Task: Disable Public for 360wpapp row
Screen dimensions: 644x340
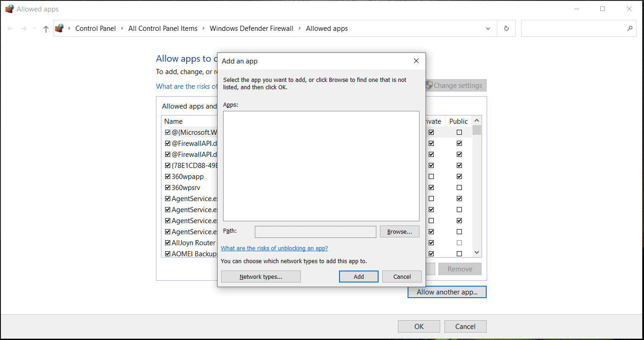Action: tap(459, 177)
